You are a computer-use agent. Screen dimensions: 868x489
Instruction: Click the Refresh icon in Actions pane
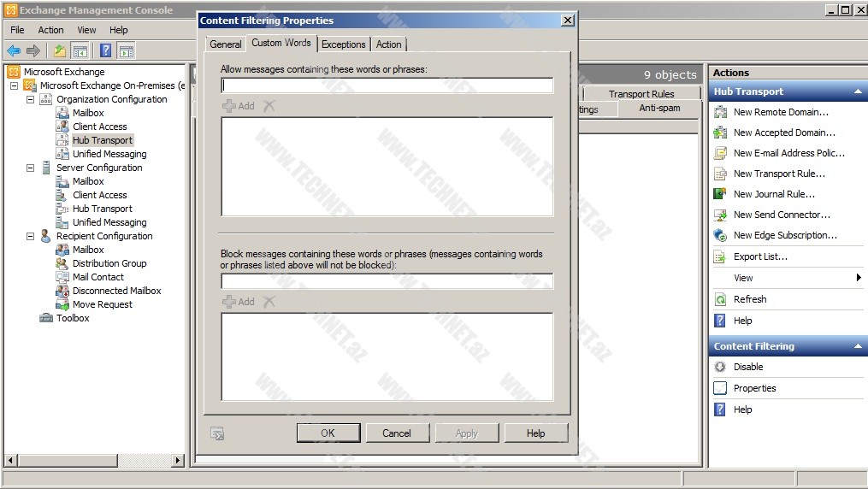[720, 299]
